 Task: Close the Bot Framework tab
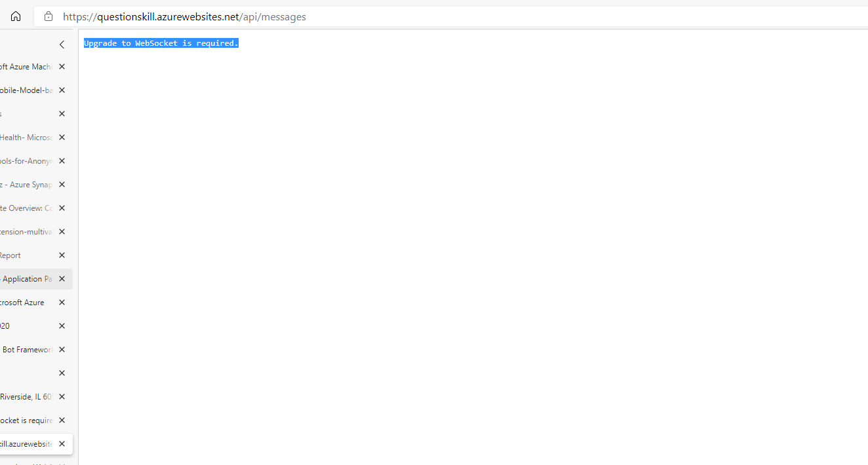click(61, 349)
